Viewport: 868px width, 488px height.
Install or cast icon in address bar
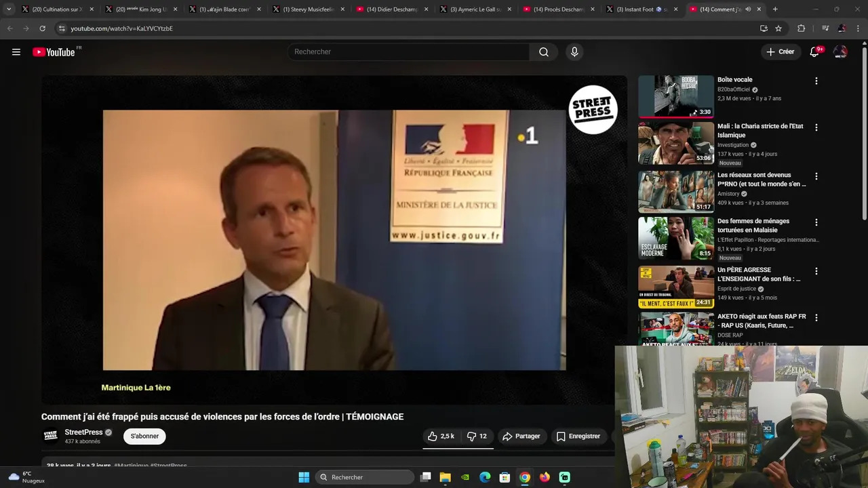coord(764,28)
